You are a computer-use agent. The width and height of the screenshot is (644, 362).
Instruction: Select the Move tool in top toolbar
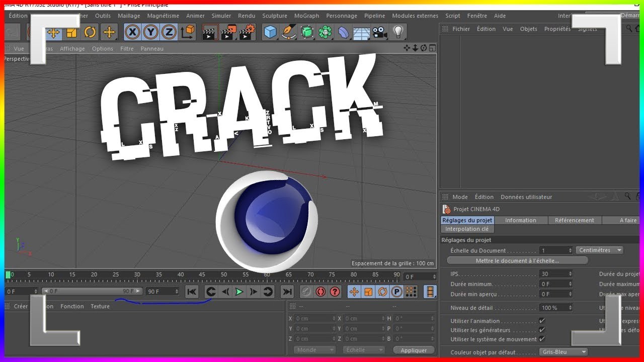53,33
